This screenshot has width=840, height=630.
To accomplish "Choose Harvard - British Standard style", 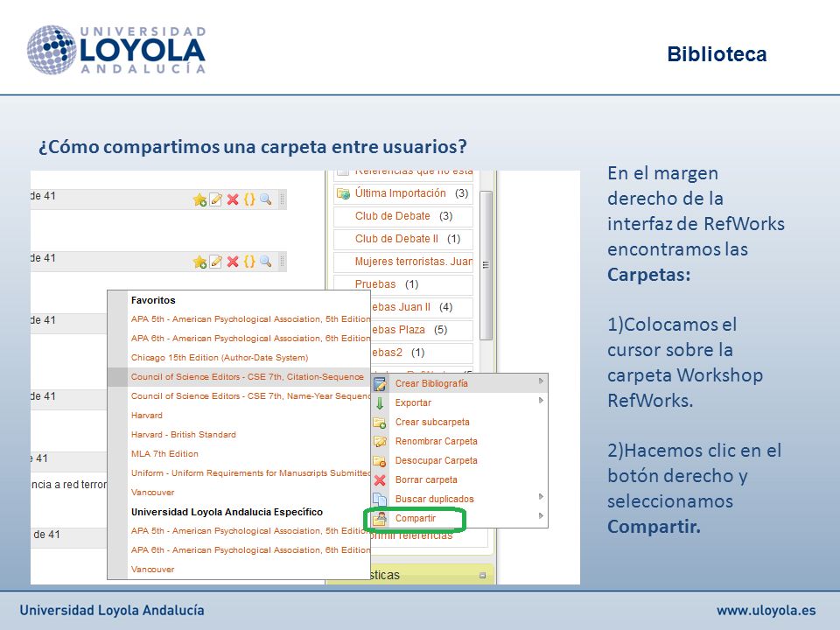I will pos(183,435).
